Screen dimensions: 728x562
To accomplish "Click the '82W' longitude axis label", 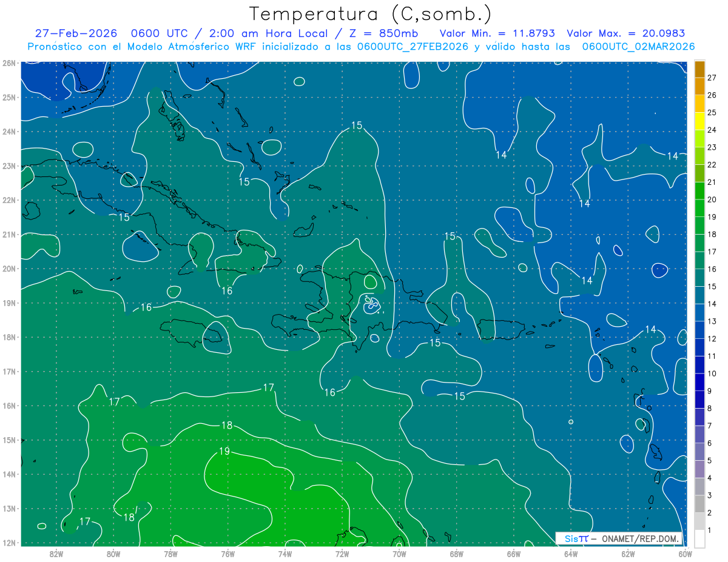I will [56, 554].
